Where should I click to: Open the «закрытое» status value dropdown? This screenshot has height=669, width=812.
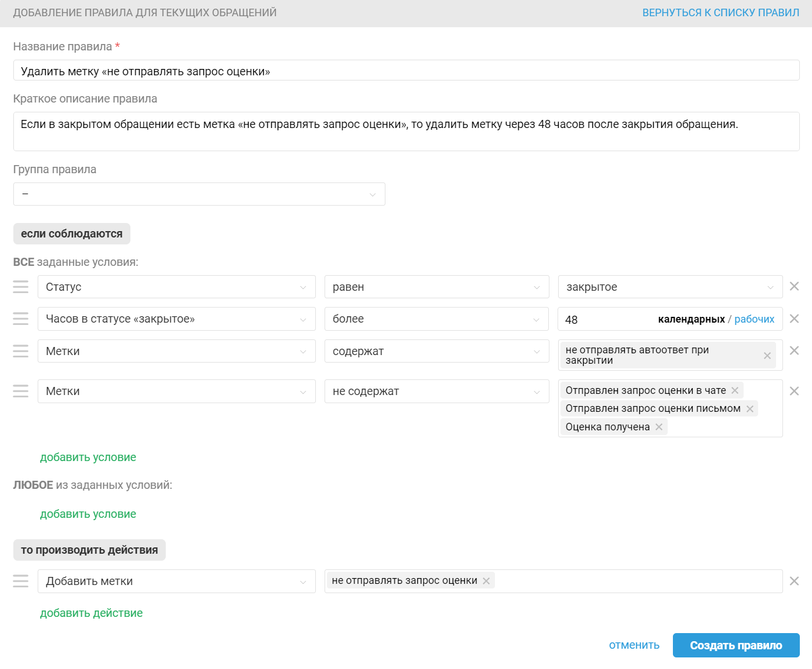click(x=670, y=287)
